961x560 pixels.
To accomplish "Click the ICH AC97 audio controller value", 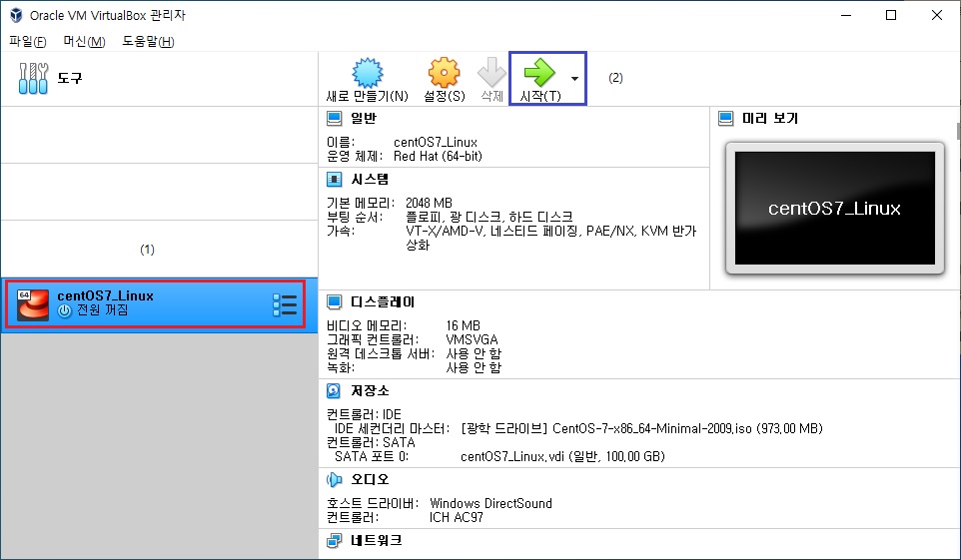I will [456, 518].
